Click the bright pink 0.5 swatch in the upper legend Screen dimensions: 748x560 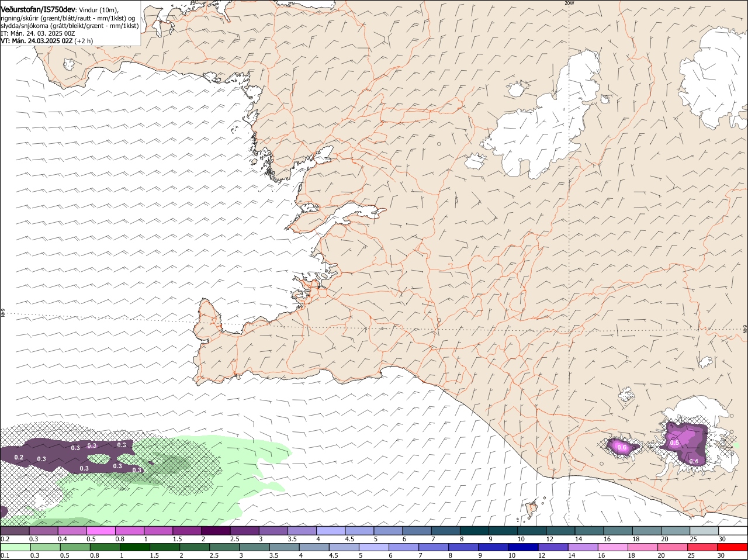click(x=101, y=531)
